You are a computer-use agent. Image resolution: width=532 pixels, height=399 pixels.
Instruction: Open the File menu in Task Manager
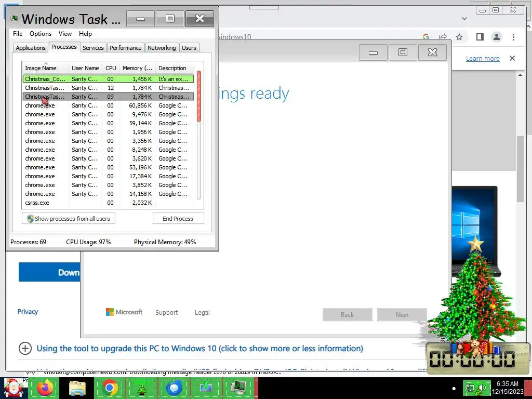pyautogui.click(x=18, y=34)
